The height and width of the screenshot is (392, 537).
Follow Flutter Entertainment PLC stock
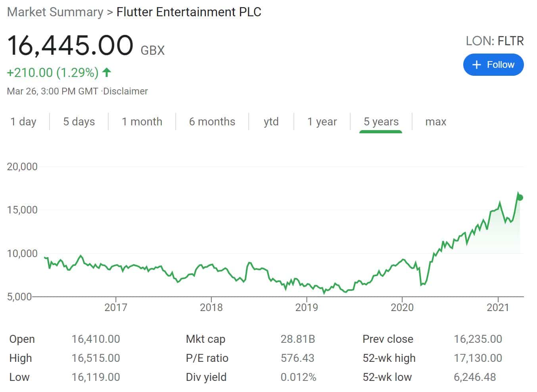tap(493, 64)
